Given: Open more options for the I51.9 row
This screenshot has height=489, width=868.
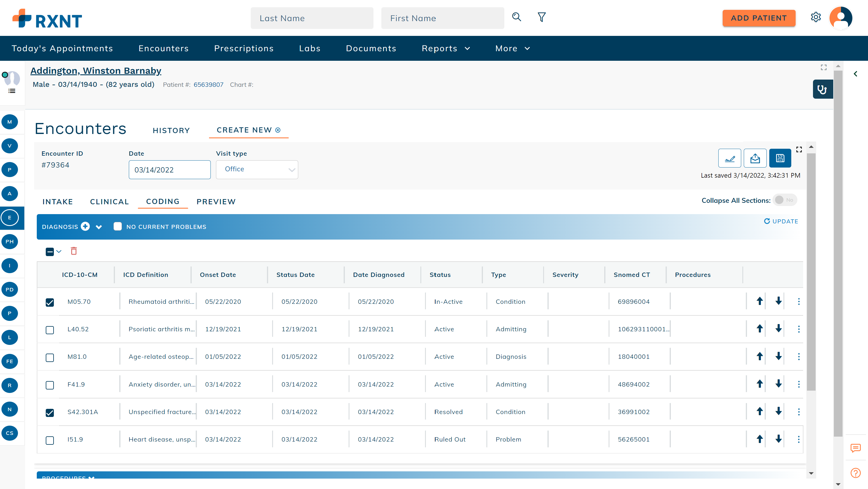Looking at the screenshot, I should click(x=799, y=439).
